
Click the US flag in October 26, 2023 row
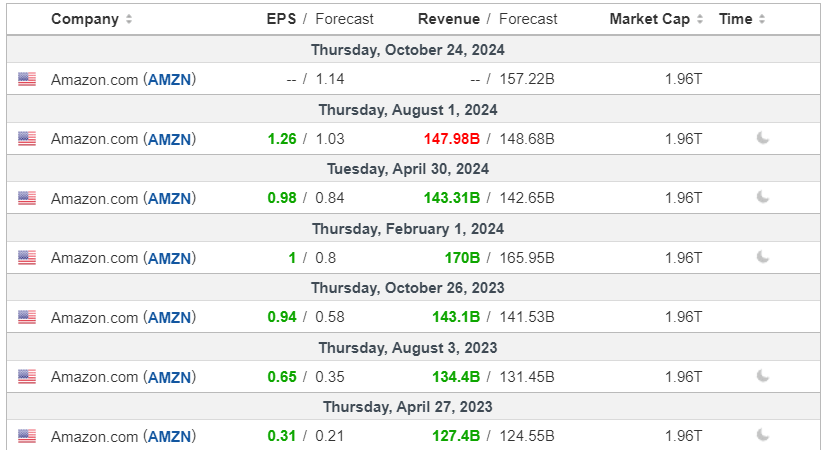pos(27,317)
